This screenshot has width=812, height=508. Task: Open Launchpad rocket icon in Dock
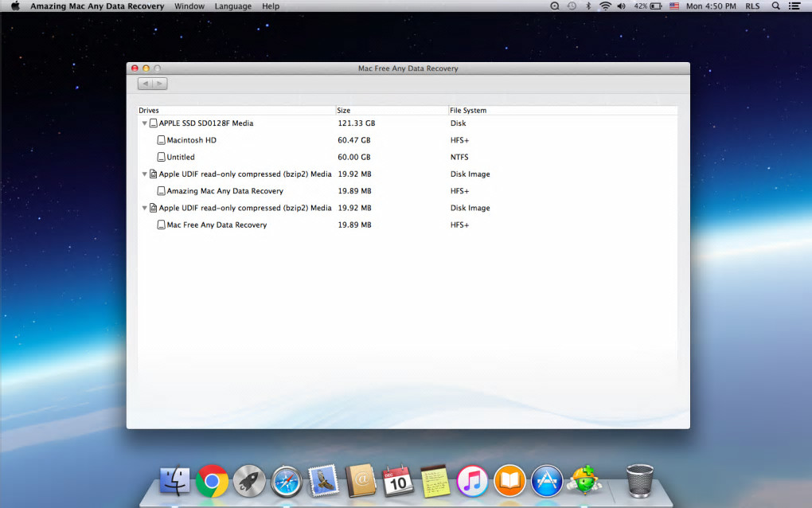pyautogui.click(x=249, y=481)
